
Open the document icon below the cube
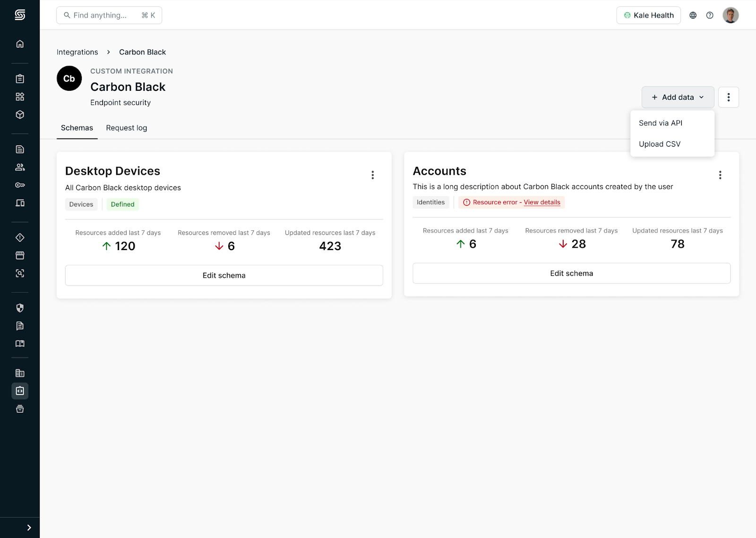pyautogui.click(x=20, y=149)
